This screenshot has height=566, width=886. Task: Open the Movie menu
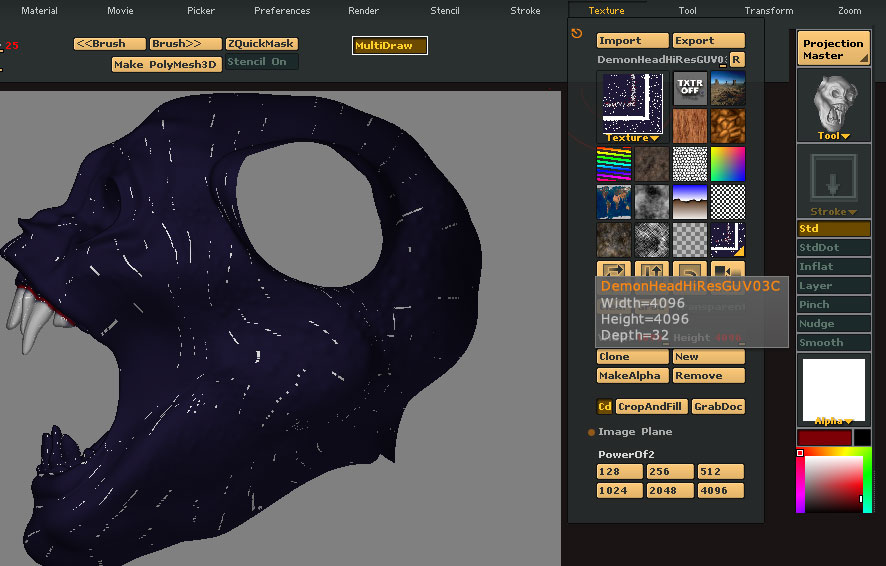(120, 11)
